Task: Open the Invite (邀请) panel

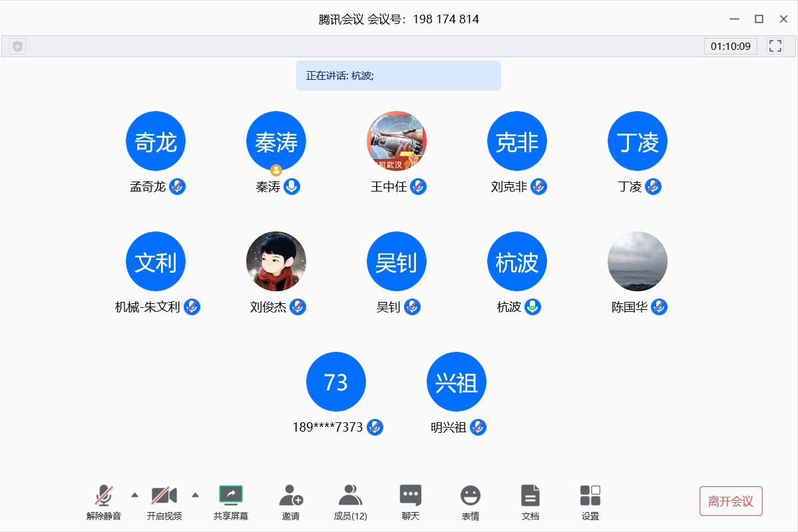Action: click(x=291, y=496)
